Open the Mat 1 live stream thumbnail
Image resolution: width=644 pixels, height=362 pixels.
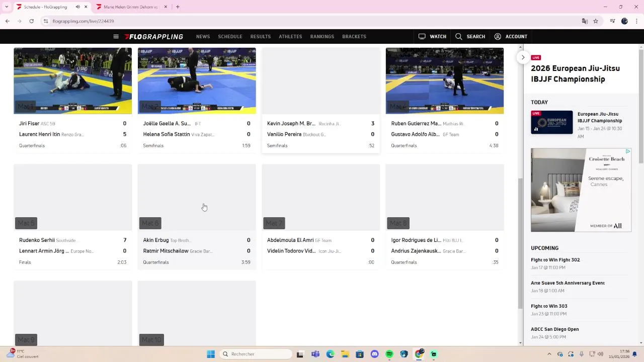click(x=73, y=81)
